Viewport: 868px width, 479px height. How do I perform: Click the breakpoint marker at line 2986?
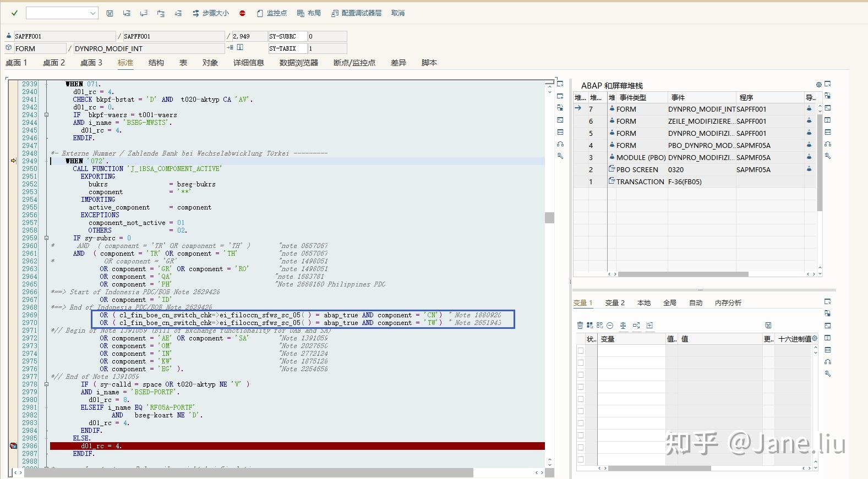click(x=13, y=446)
